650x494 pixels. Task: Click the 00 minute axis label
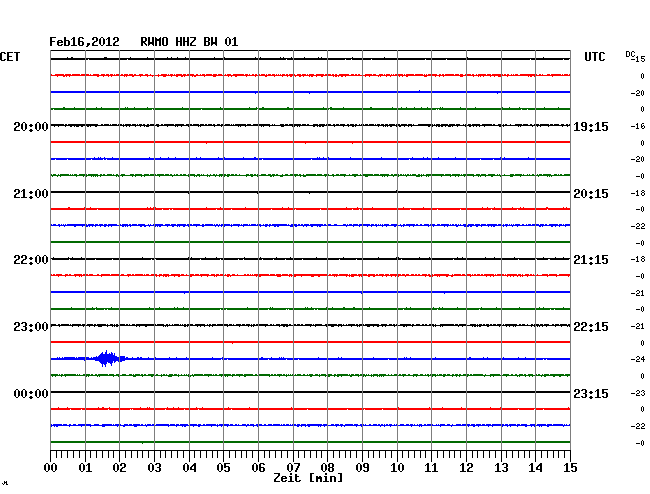pyautogui.click(x=51, y=468)
